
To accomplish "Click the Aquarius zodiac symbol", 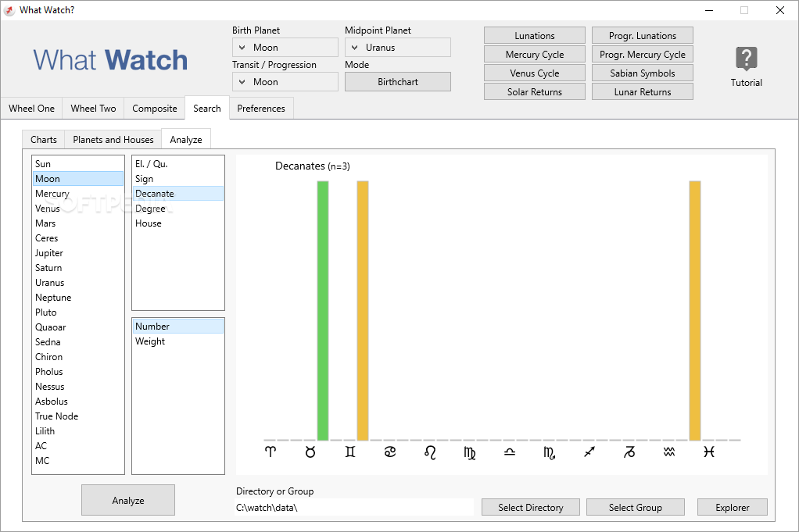I will tap(669, 452).
